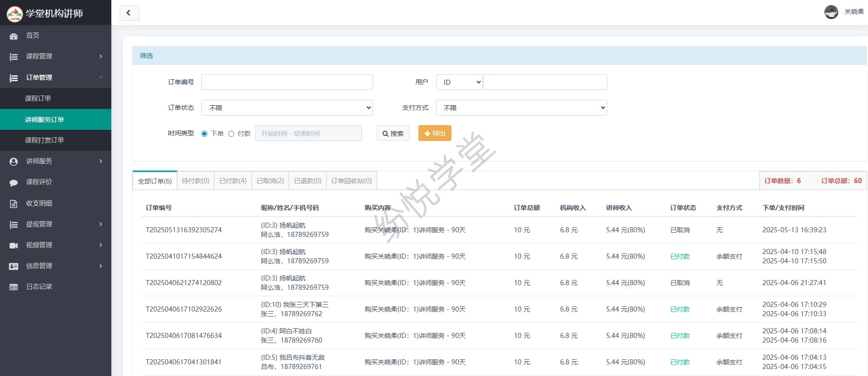Expand the 课程管理 sidebar menu
This screenshot has width=868, height=376.
(x=56, y=56)
